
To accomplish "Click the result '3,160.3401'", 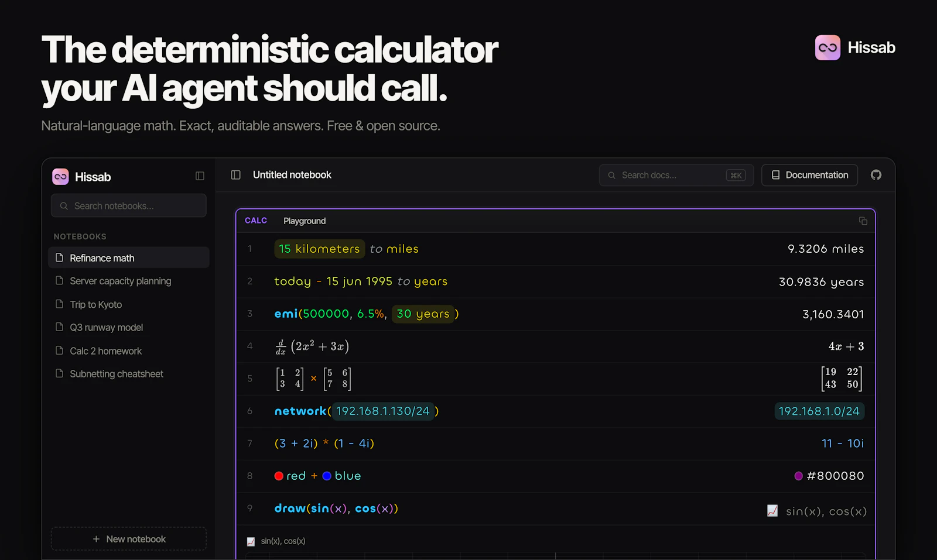I will (833, 314).
